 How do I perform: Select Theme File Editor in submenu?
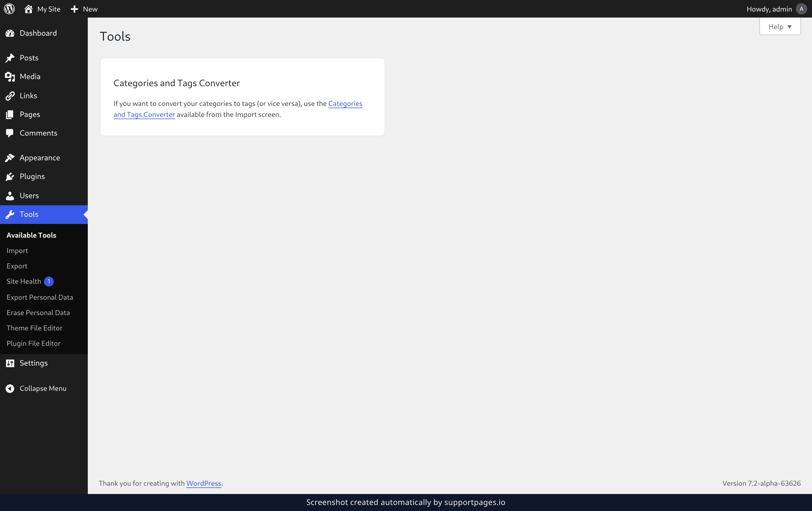(34, 328)
